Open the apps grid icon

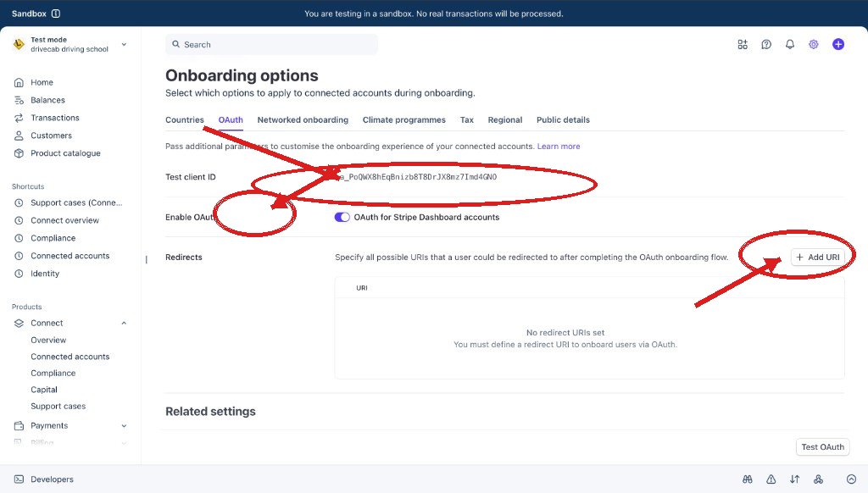pos(743,44)
